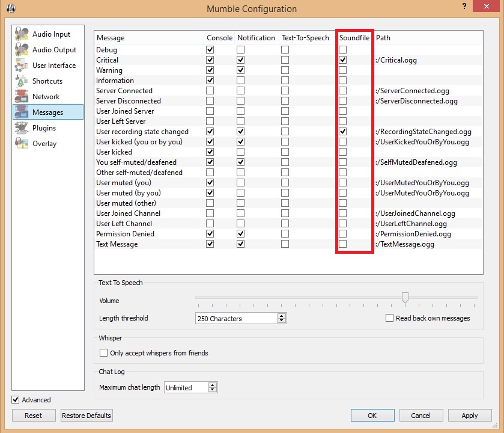Open Audio Output settings icon
504x433 pixels.
coord(22,49)
